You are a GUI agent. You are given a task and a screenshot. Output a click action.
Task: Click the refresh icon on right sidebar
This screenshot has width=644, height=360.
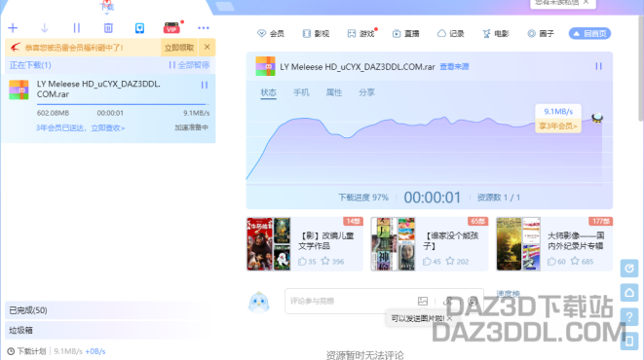tap(629, 269)
